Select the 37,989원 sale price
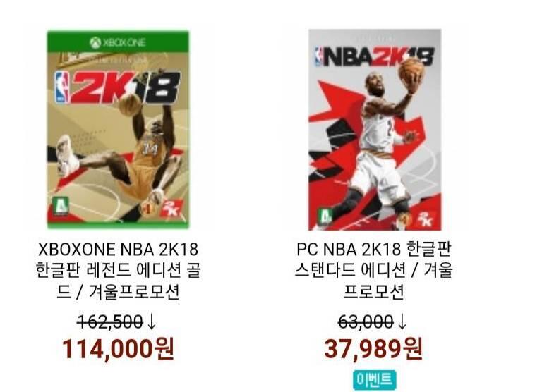This screenshot has width=542, height=392. click(373, 349)
